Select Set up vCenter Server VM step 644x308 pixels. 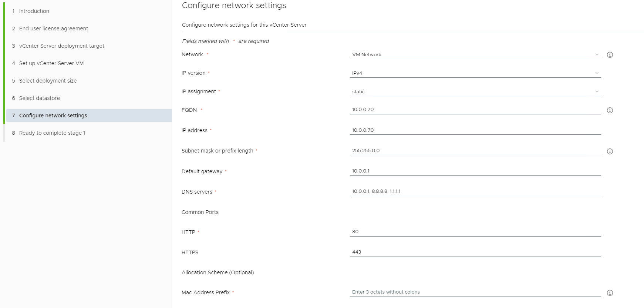coord(51,63)
